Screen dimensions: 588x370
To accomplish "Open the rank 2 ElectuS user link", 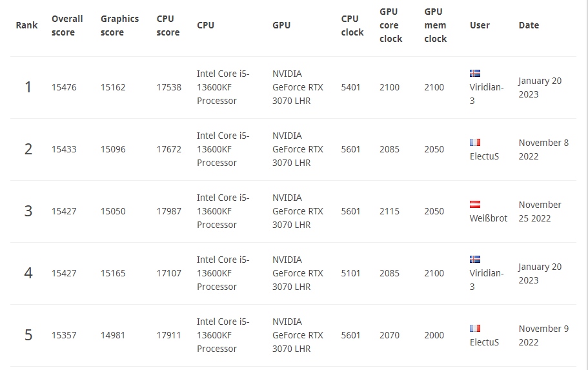I will coord(484,156).
